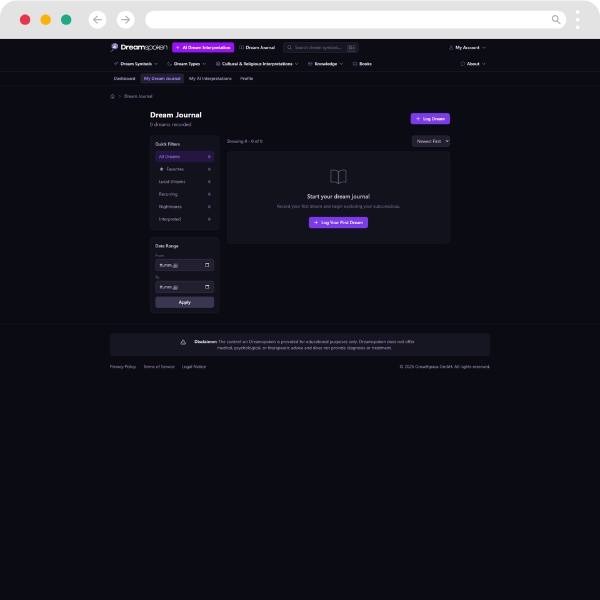Click the Dreamspoken logo icon
Viewport: 600px width, 600px height.
114,47
